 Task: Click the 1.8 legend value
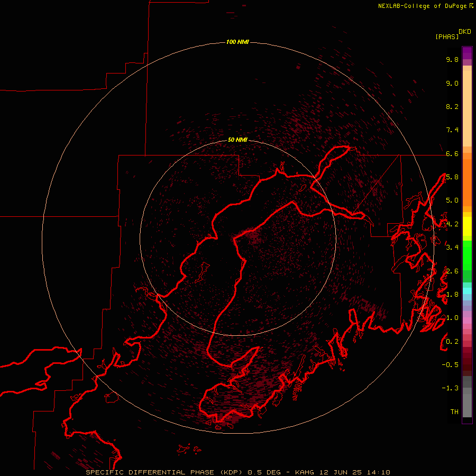[452, 295]
